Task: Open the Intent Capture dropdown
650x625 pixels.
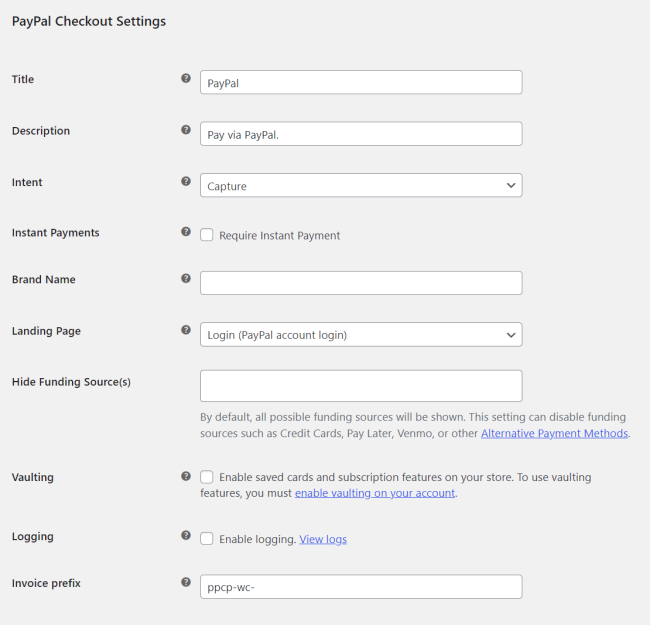Action: (361, 185)
